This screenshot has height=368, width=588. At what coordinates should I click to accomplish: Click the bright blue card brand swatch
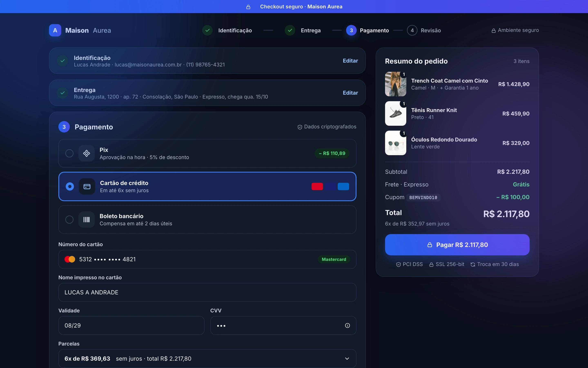pyautogui.click(x=343, y=186)
